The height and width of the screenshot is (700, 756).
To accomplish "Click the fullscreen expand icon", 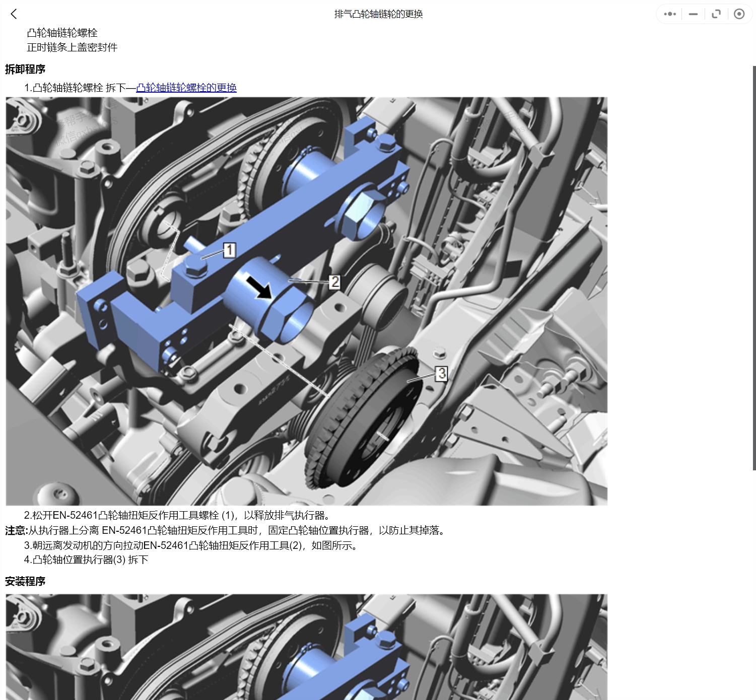I will pyautogui.click(x=716, y=14).
